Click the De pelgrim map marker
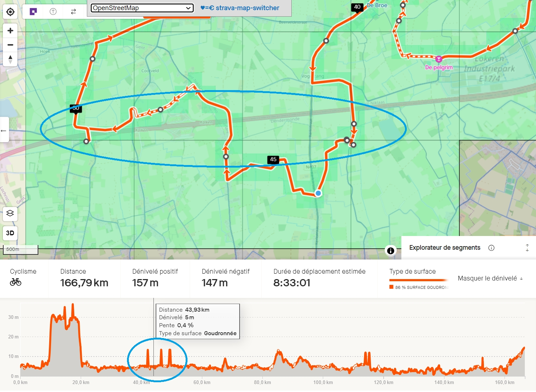Screen dimensions: 536x392 (439, 59)
